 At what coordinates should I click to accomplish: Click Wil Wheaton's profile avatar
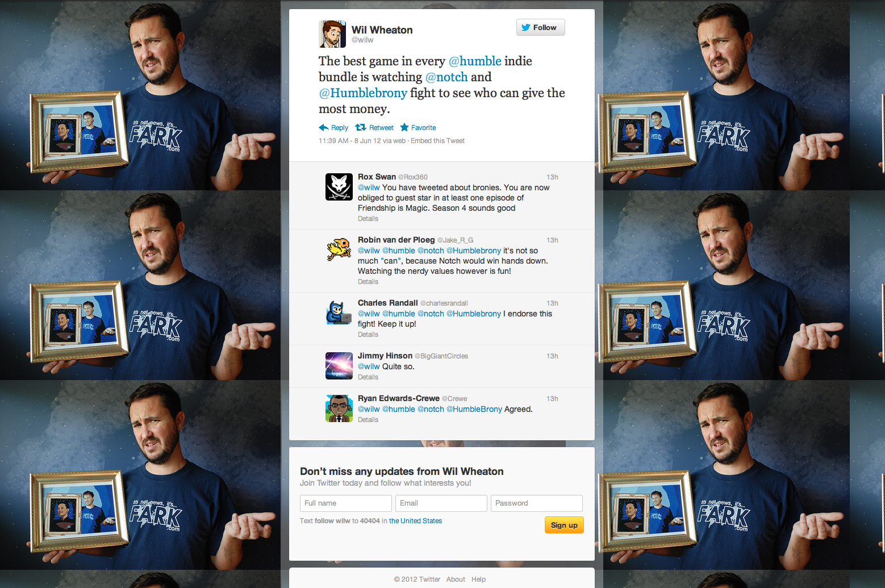click(332, 34)
